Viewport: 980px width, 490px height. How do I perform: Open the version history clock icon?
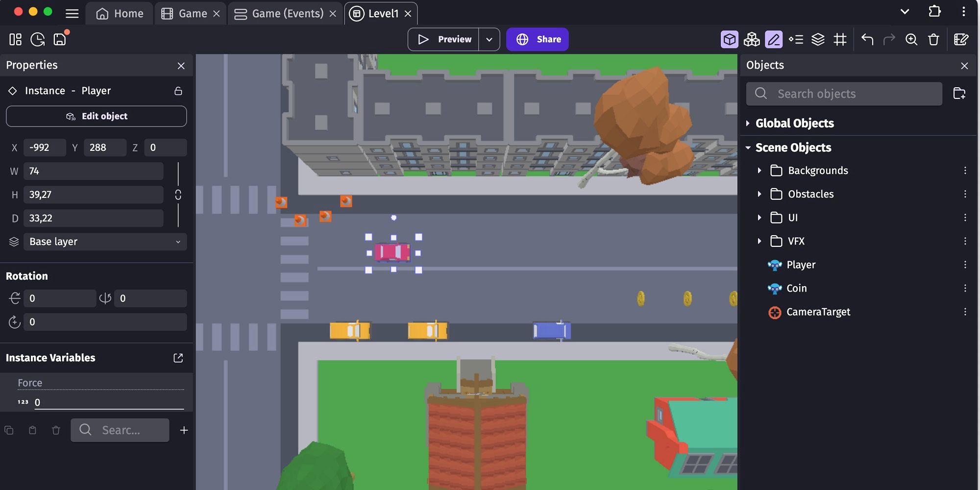pos(37,39)
